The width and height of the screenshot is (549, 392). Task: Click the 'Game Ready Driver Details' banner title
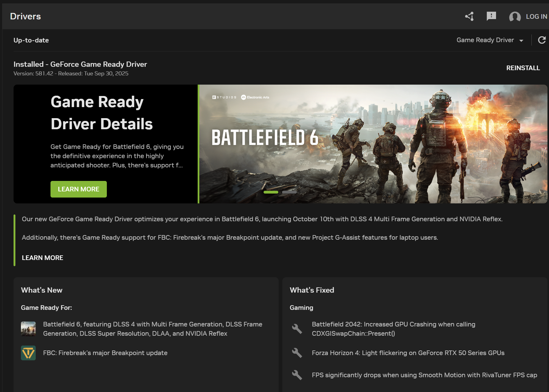point(102,113)
